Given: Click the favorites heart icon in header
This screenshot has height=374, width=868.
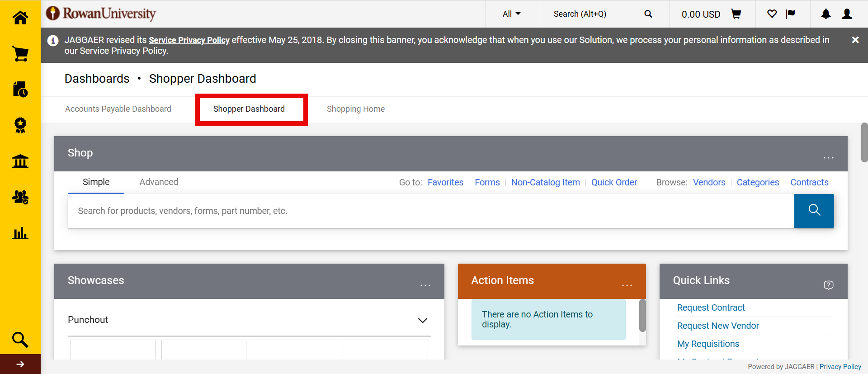Looking at the screenshot, I should (x=772, y=14).
